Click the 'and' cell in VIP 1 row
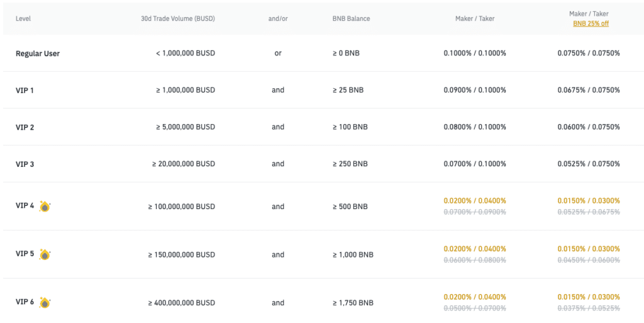This screenshot has height=323, width=644. tap(278, 90)
